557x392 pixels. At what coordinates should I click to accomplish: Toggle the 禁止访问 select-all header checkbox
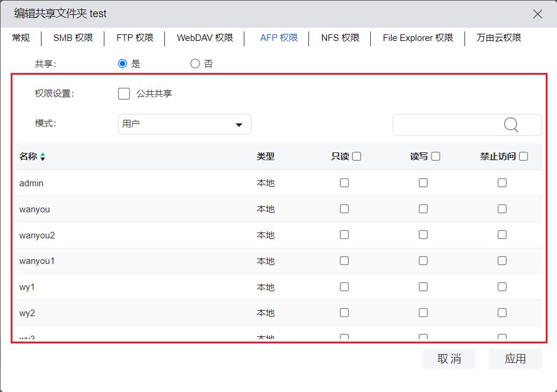coord(523,157)
